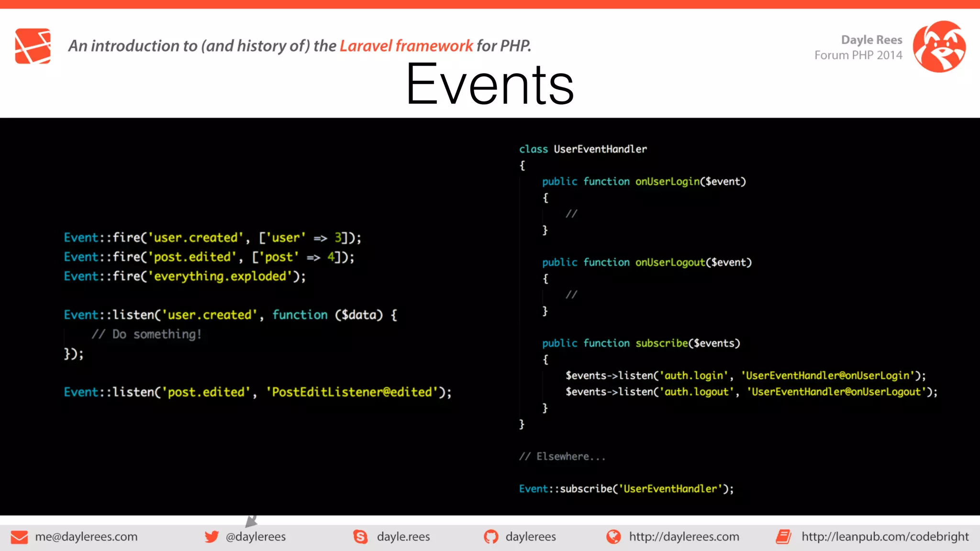Click the Event::subscribe('UserEventHandler') line
The width and height of the screenshot is (980, 551).
click(626, 489)
